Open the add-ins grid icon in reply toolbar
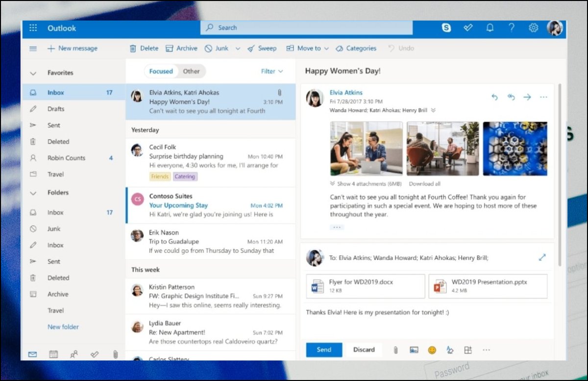 468,350
